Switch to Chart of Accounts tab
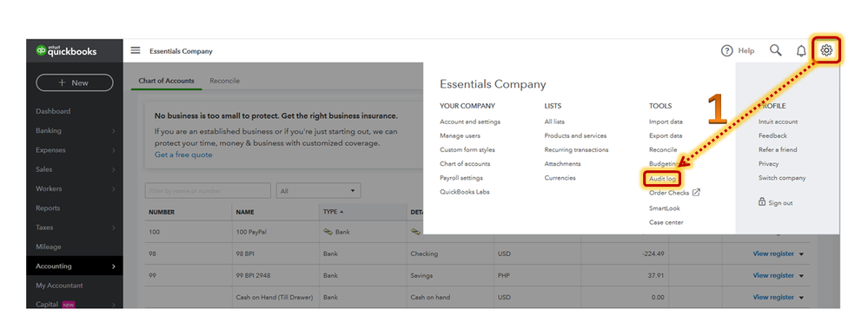The height and width of the screenshot is (329, 868). (166, 81)
